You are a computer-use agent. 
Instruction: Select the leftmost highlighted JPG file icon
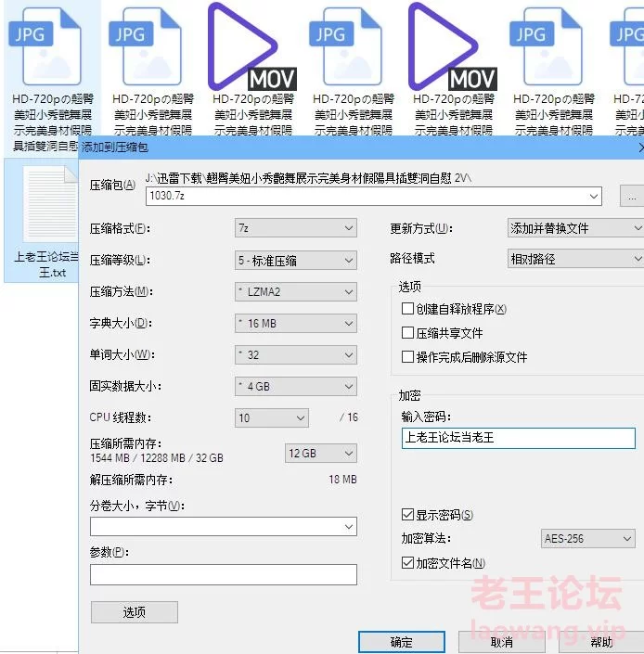pyautogui.click(x=45, y=48)
